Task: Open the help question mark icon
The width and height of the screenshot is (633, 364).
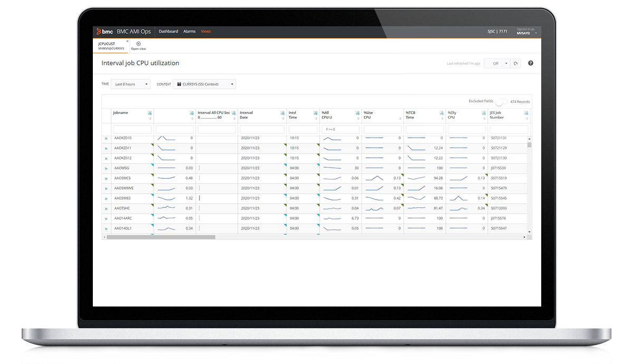Action: click(x=531, y=63)
